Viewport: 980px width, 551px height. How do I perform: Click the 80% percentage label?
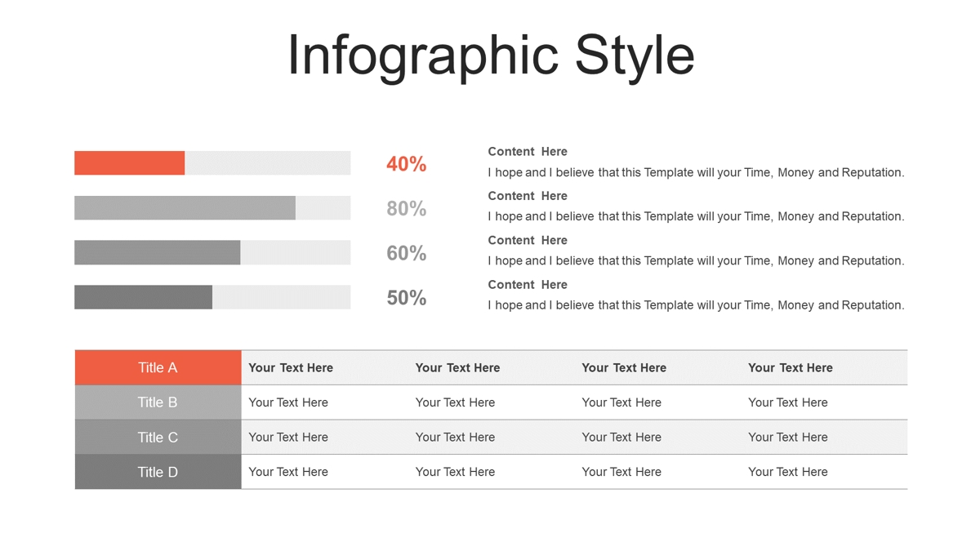(x=407, y=209)
